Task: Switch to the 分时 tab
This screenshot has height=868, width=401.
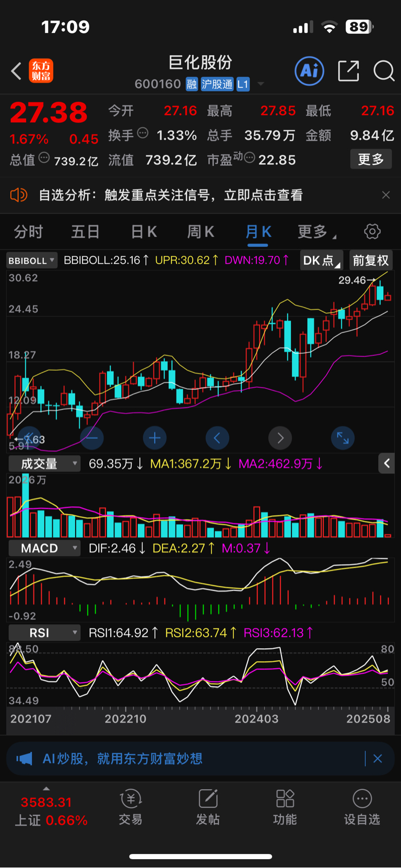Action: (x=28, y=231)
